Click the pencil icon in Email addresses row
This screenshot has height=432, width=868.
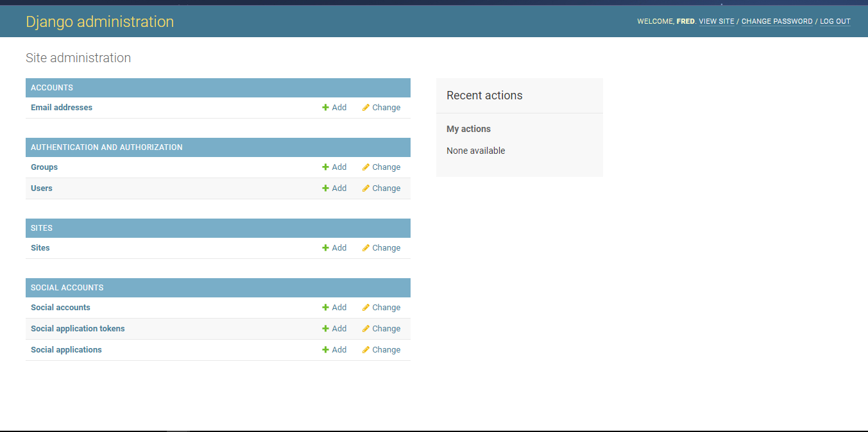[366, 108]
